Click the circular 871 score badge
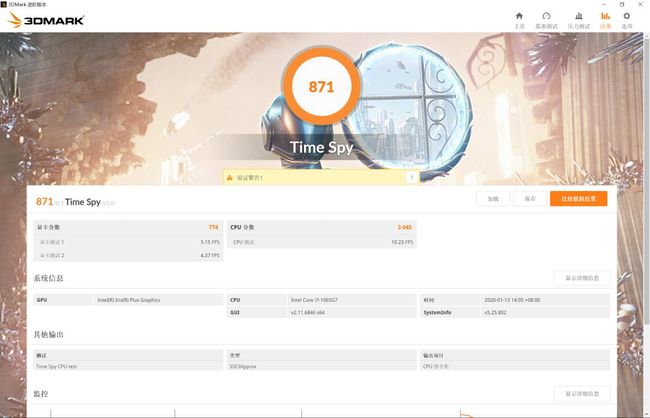 [321, 86]
